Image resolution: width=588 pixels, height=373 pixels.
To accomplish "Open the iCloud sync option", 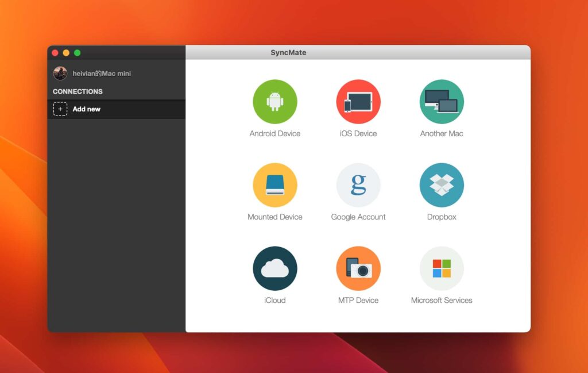I will coord(275,267).
